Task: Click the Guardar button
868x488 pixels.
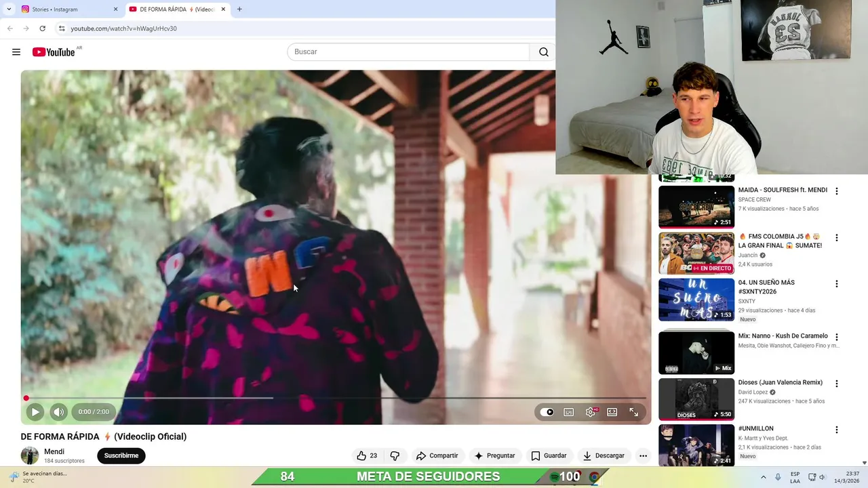Action: (x=549, y=455)
